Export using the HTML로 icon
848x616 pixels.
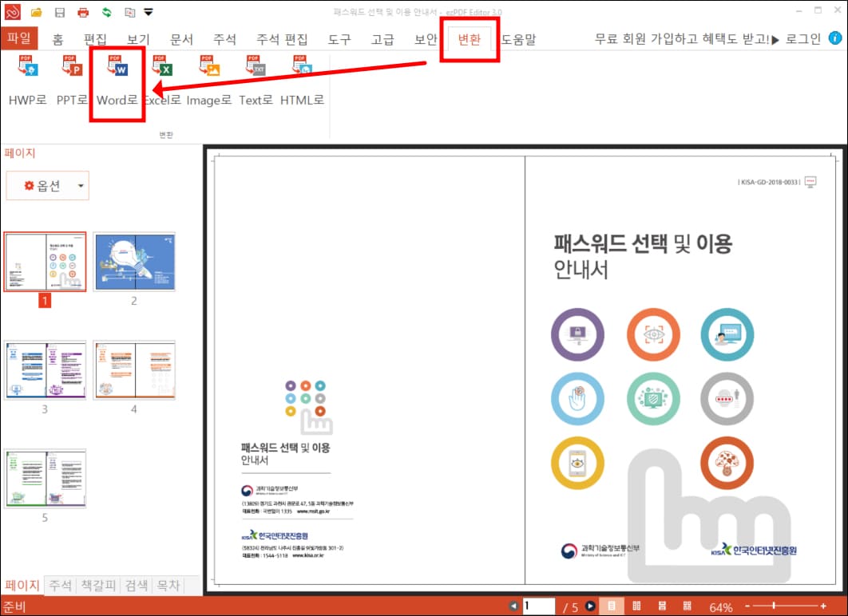tap(302, 80)
